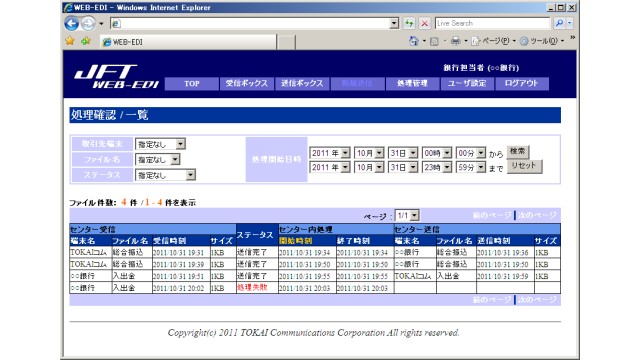Open the start year 2011年 dropdown
Viewport: 640px width, 360px height.
click(x=329, y=153)
